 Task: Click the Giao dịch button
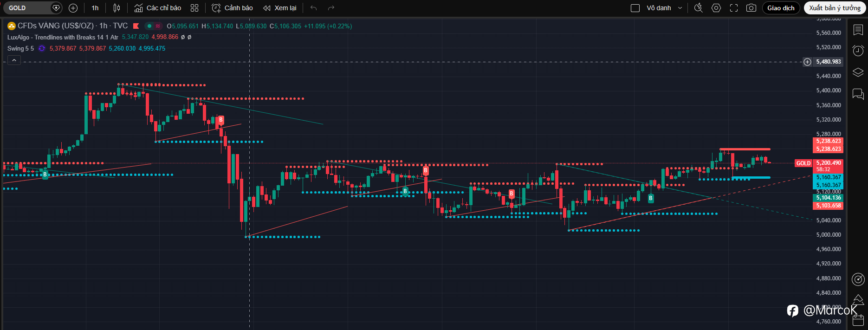coord(781,8)
